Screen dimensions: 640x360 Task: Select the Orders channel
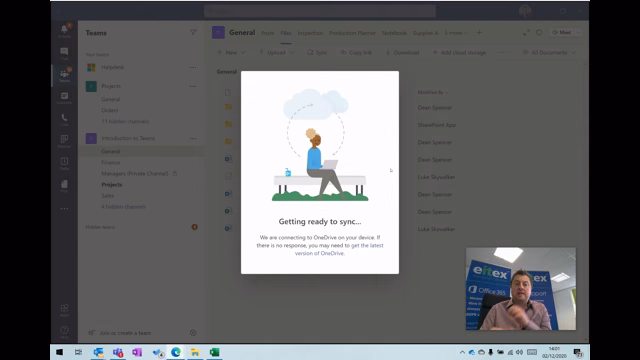click(x=109, y=111)
